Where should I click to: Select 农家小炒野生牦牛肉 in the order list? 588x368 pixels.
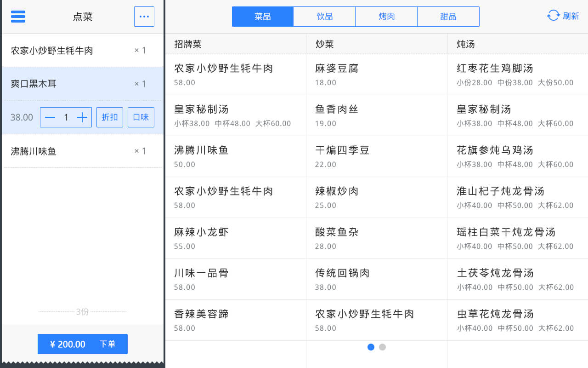pyautogui.click(x=83, y=50)
